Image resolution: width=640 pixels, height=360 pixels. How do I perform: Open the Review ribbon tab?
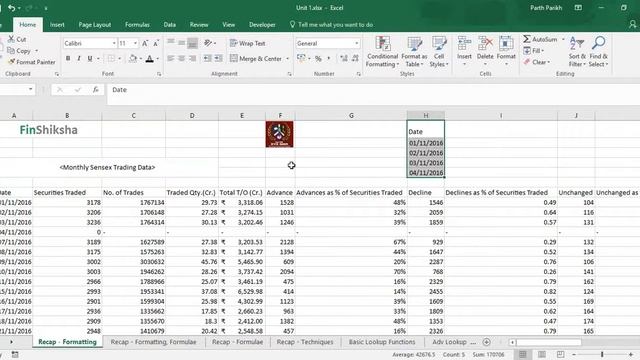pyautogui.click(x=199, y=24)
